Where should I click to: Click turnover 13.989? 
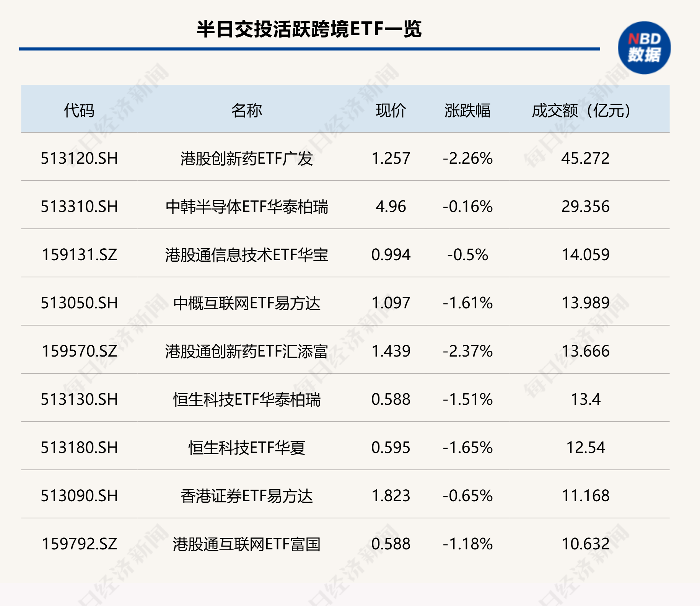pos(585,303)
